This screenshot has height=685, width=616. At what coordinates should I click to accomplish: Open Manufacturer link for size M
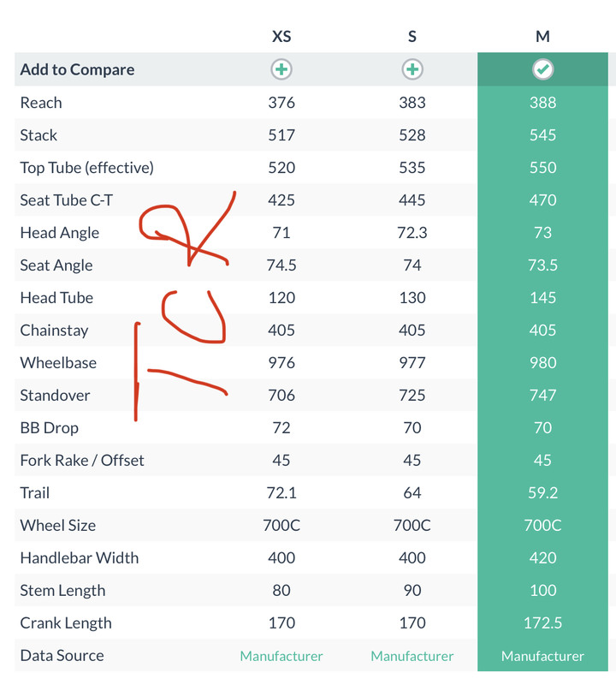coord(542,656)
